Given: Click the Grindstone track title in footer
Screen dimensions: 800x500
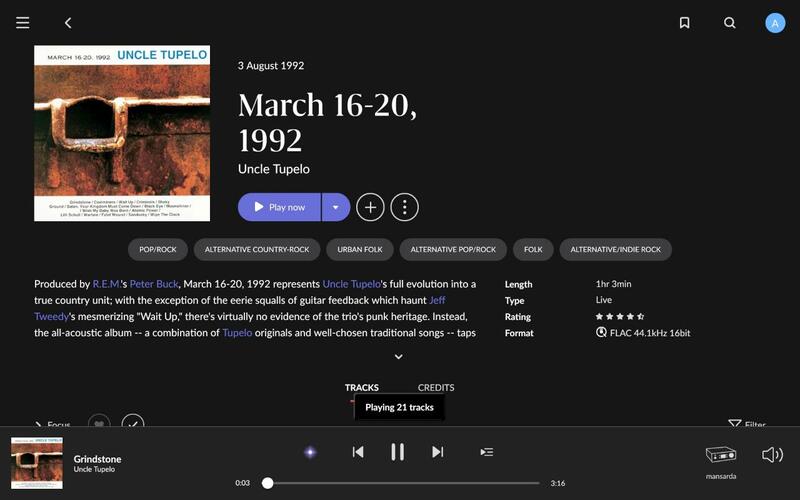Looking at the screenshot, I should [x=97, y=459].
